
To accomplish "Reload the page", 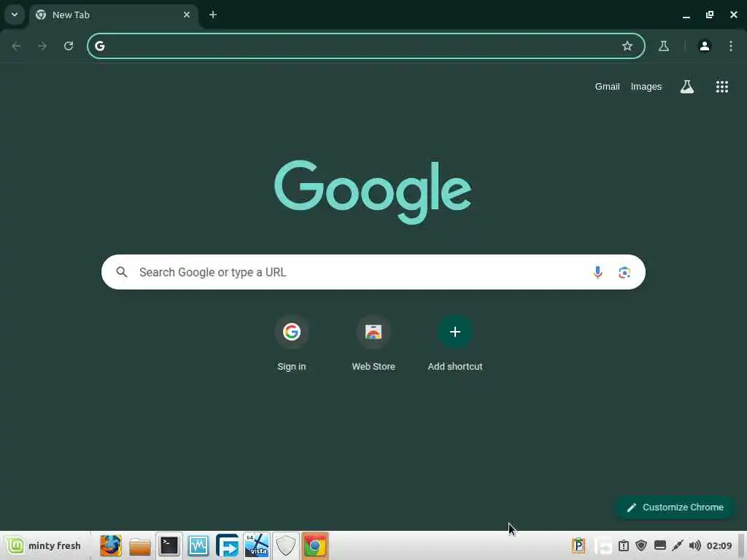I will click(x=69, y=46).
